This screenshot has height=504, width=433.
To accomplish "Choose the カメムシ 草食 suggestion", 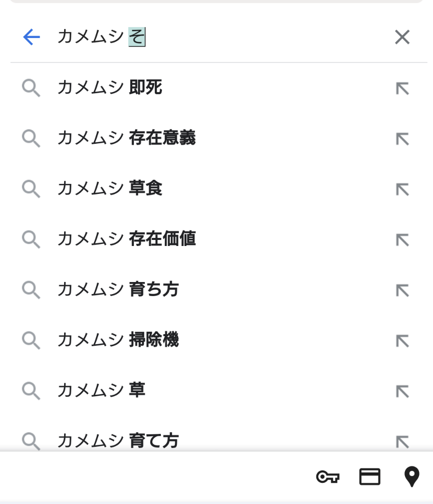I will (110, 189).
